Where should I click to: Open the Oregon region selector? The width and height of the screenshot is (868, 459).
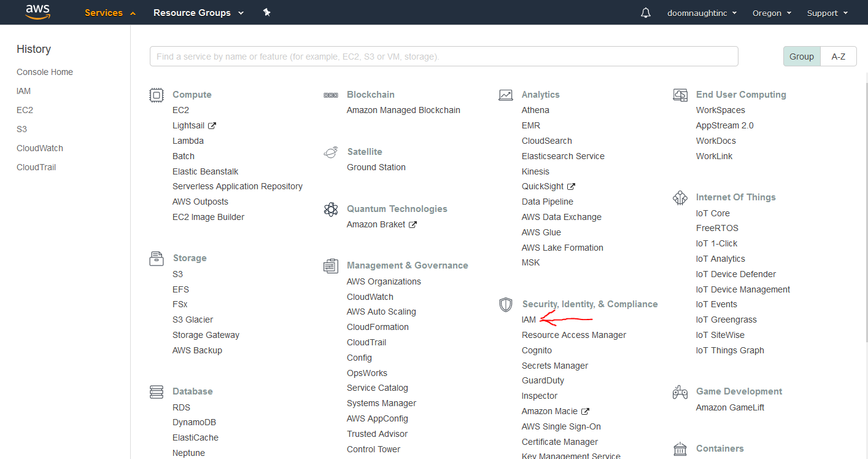tap(772, 13)
